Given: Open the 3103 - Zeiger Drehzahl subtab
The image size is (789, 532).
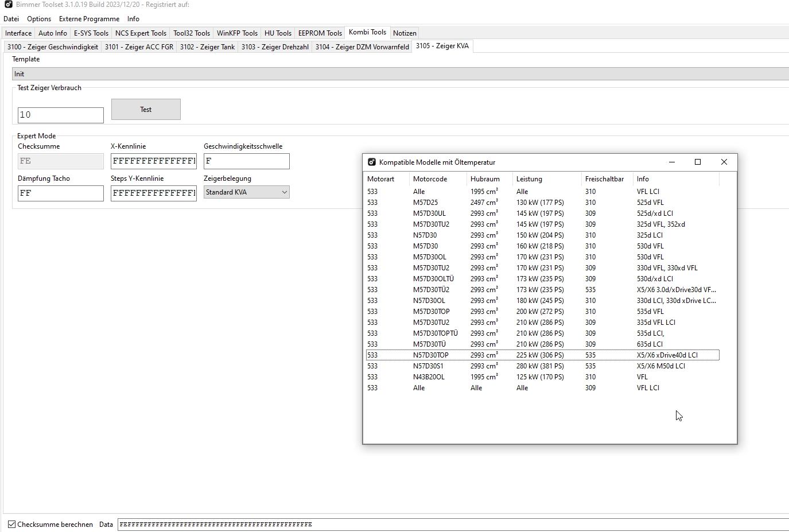Looking at the screenshot, I should tap(275, 47).
